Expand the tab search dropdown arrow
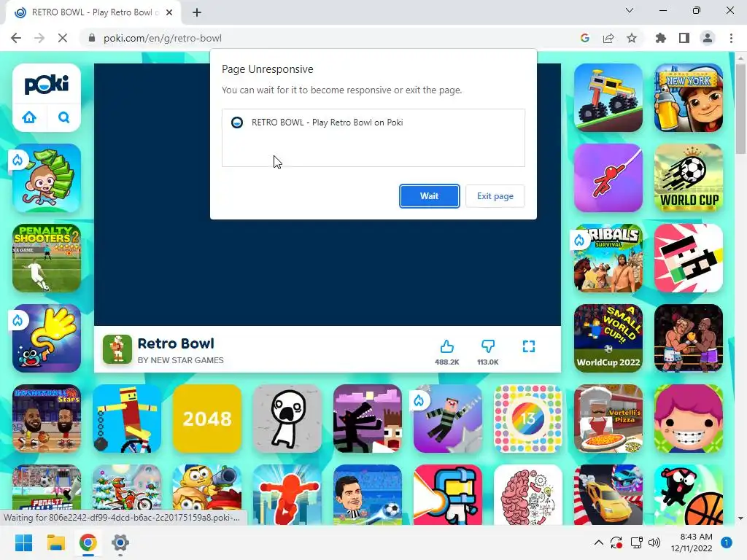Image resolution: width=747 pixels, height=560 pixels. click(630, 10)
